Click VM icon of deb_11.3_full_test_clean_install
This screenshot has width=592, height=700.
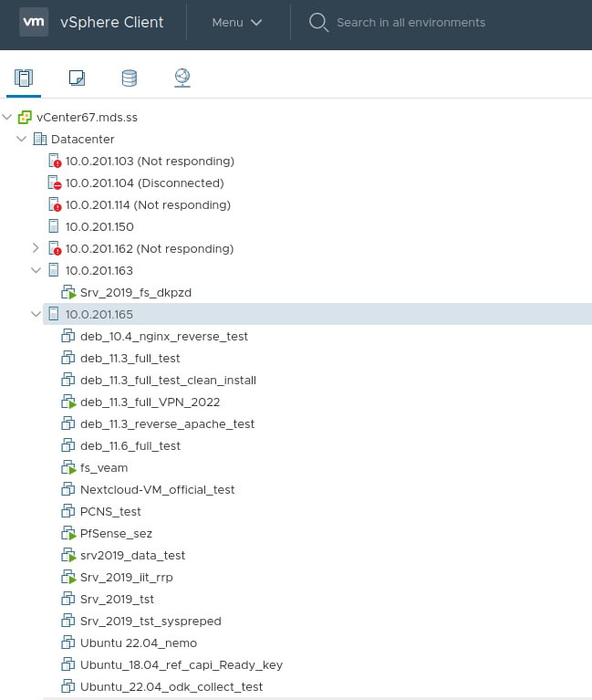click(68, 380)
